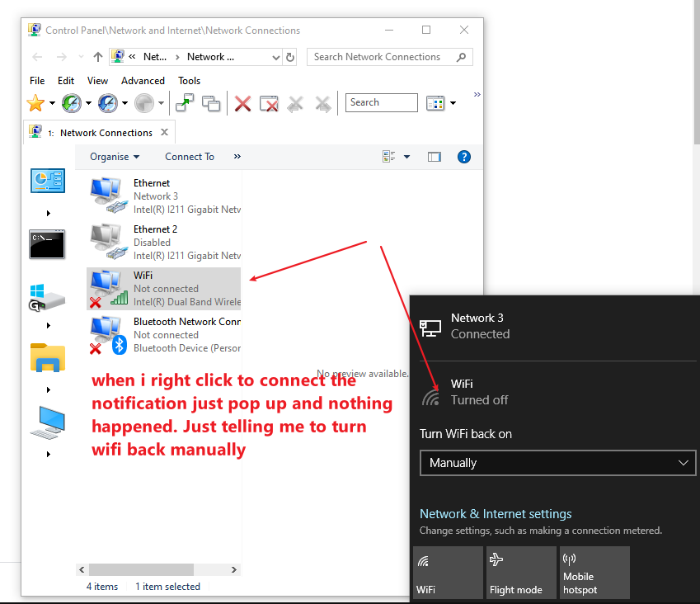Select the Network Connections tab
Image resolution: width=700 pixels, height=604 pixels.
pyautogui.click(x=99, y=133)
